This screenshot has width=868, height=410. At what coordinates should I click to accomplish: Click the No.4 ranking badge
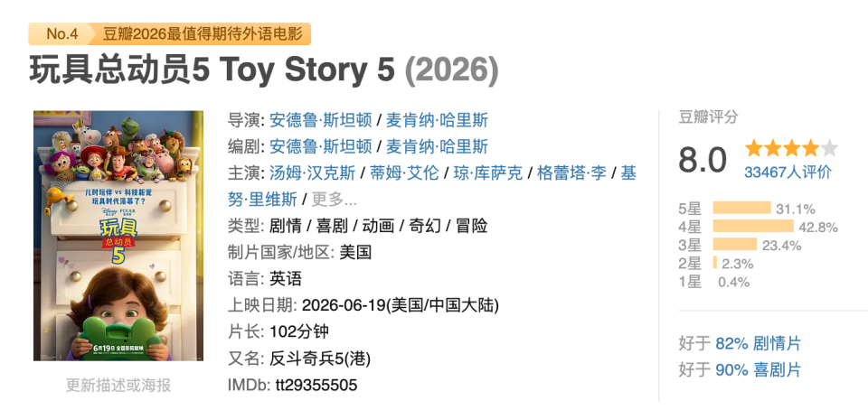tap(62, 33)
